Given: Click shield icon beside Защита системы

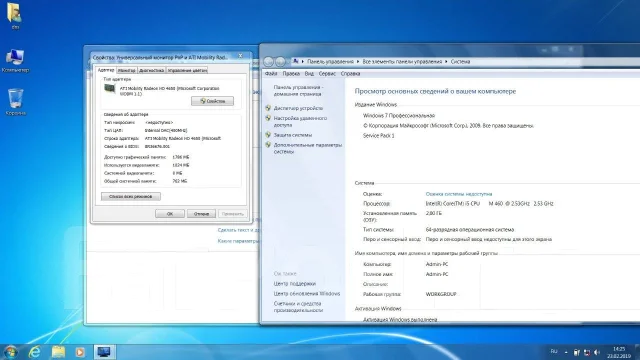Looking at the screenshot, I should pyautogui.click(x=268, y=135).
